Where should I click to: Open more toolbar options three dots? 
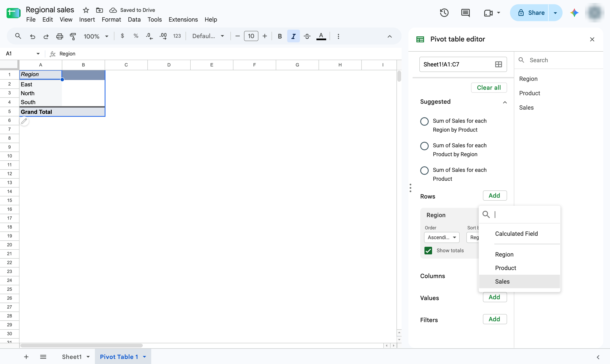pos(338,36)
